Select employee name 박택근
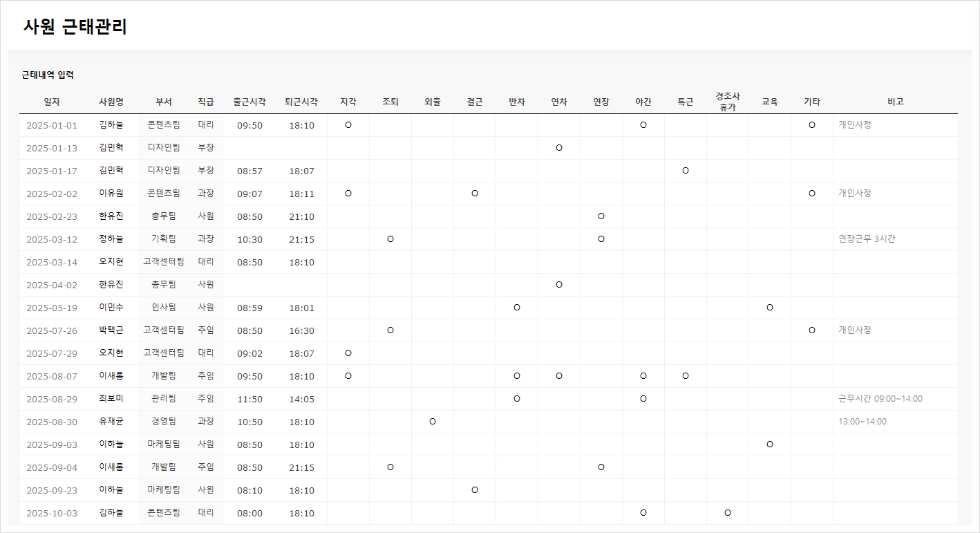The height and width of the screenshot is (533, 980). [111, 330]
